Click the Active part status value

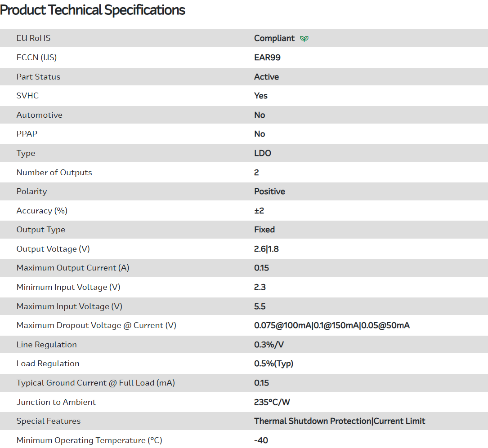tap(266, 77)
